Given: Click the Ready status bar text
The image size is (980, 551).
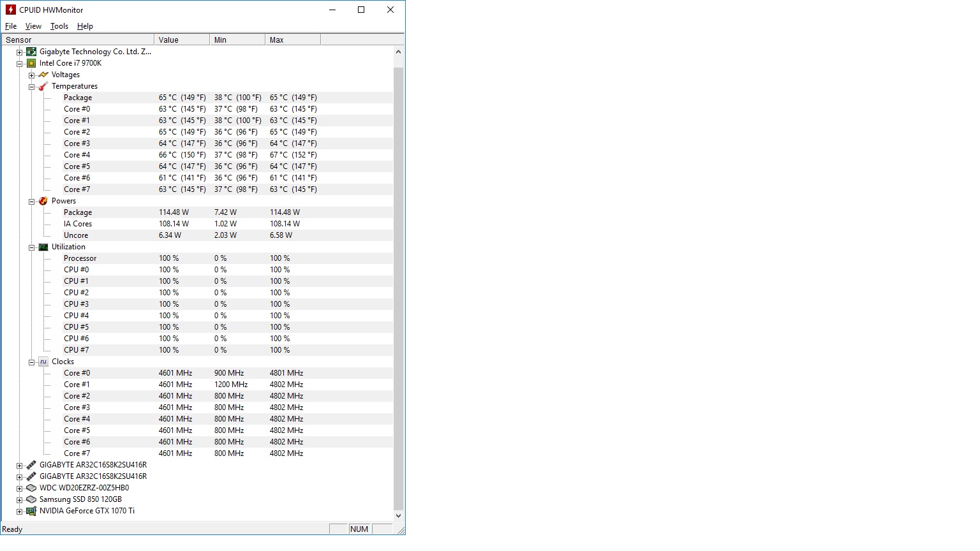Looking at the screenshot, I should [x=12, y=529].
